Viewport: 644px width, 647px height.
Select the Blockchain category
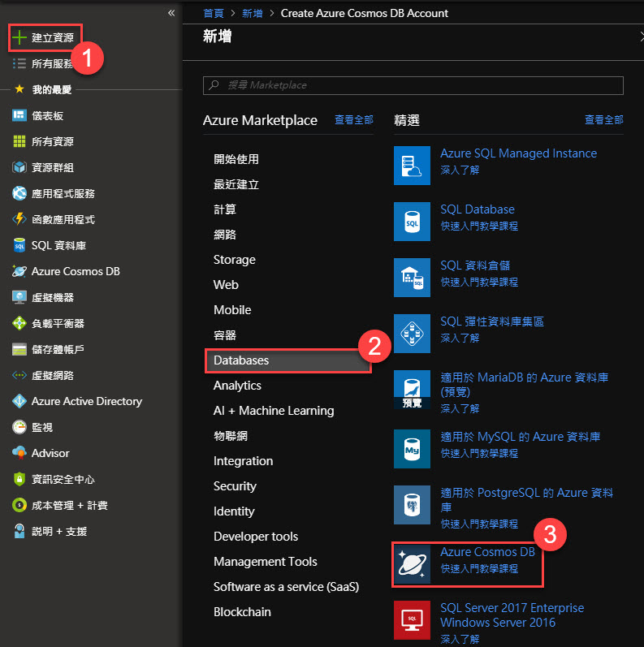pos(242,612)
